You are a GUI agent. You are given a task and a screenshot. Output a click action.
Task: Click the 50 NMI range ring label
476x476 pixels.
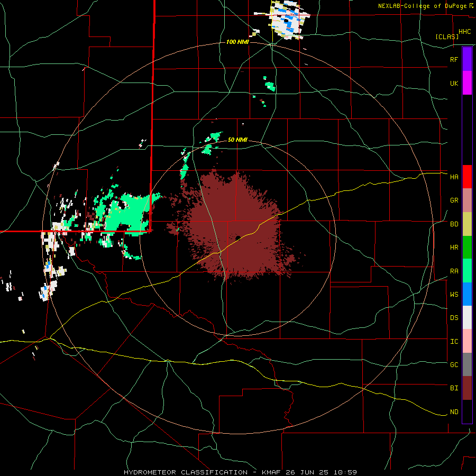[237, 140]
